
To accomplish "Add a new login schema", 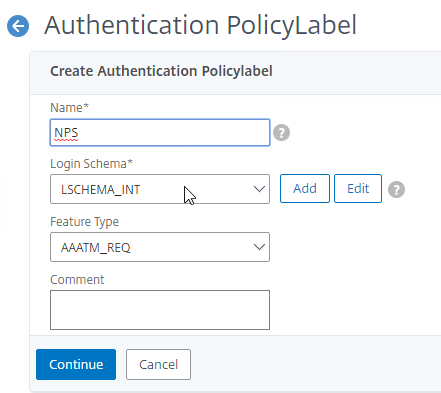I will click(x=305, y=188).
